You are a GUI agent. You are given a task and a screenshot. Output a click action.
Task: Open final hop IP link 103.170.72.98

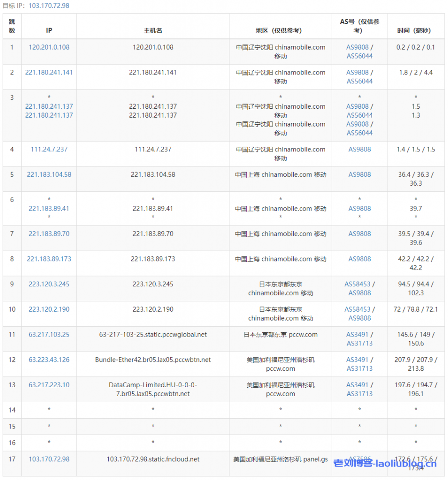coord(48,459)
